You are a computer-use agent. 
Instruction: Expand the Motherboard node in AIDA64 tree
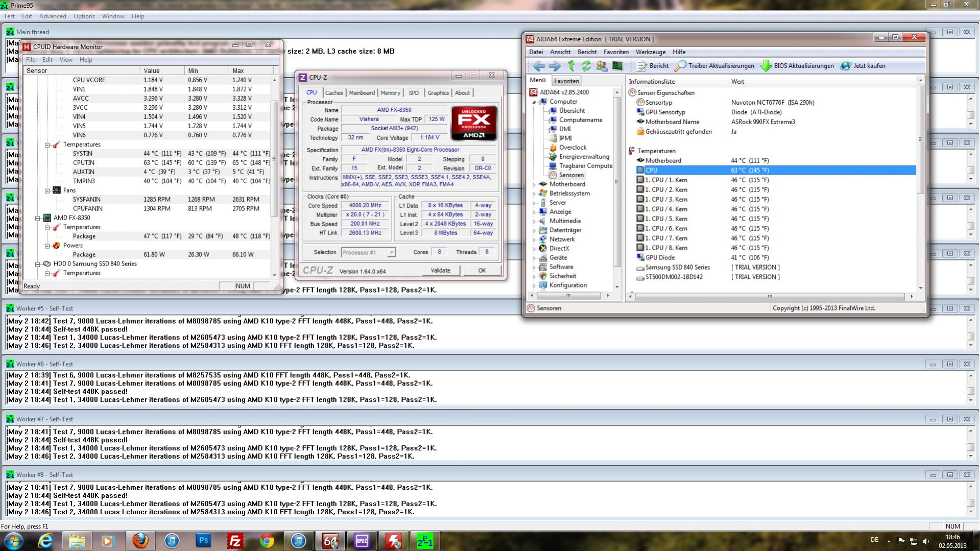[535, 184]
